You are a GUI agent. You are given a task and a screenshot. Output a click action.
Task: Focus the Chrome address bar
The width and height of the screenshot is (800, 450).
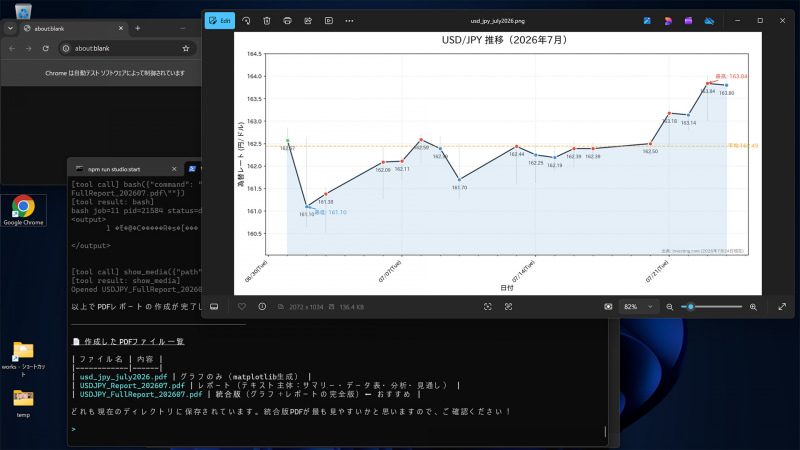128,48
